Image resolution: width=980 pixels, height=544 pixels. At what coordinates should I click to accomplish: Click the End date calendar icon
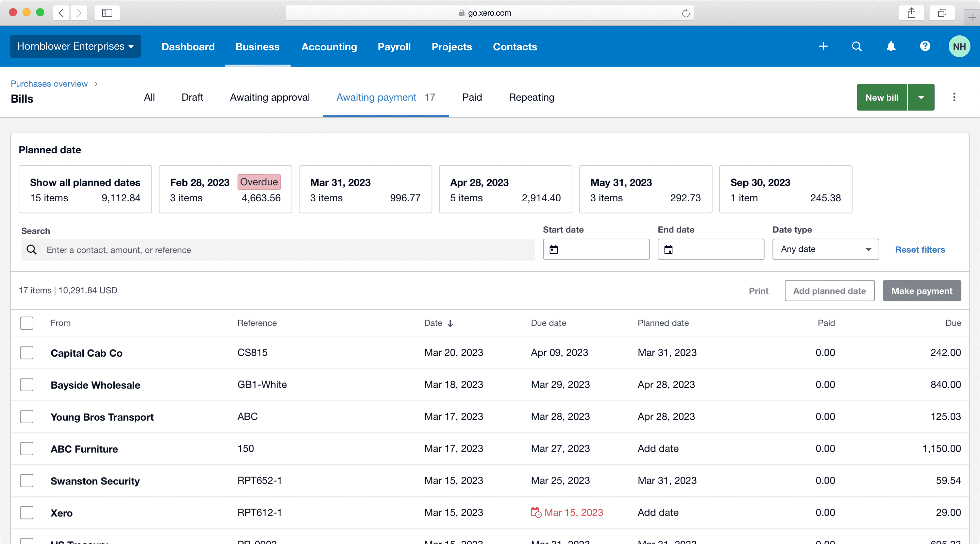[668, 249]
